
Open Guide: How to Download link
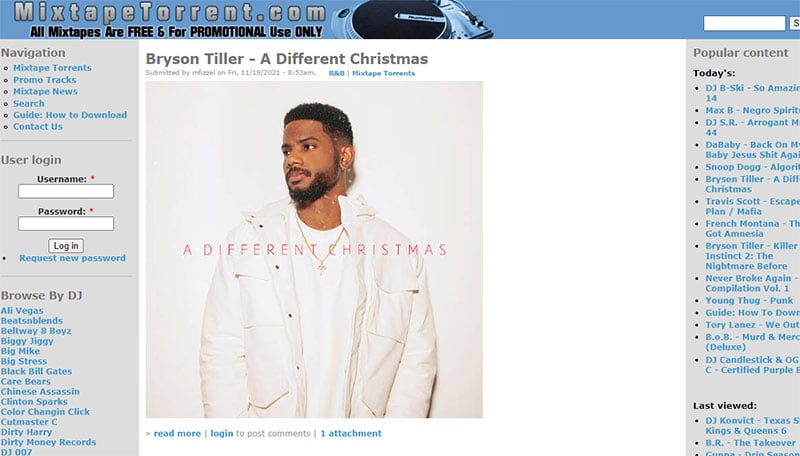pyautogui.click(x=70, y=115)
